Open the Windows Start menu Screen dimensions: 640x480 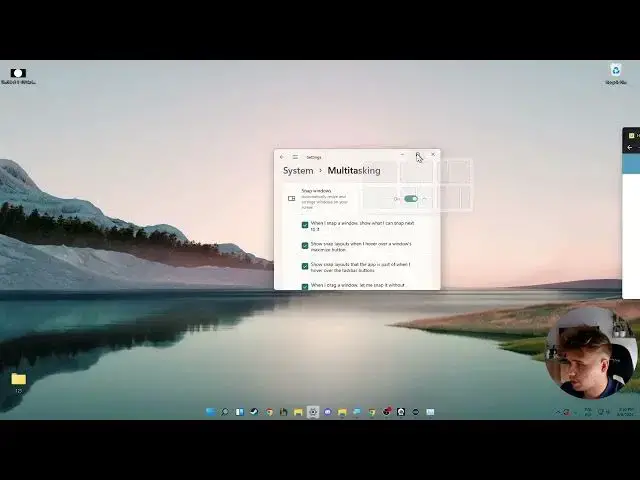pyautogui.click(x=211, y=412)
